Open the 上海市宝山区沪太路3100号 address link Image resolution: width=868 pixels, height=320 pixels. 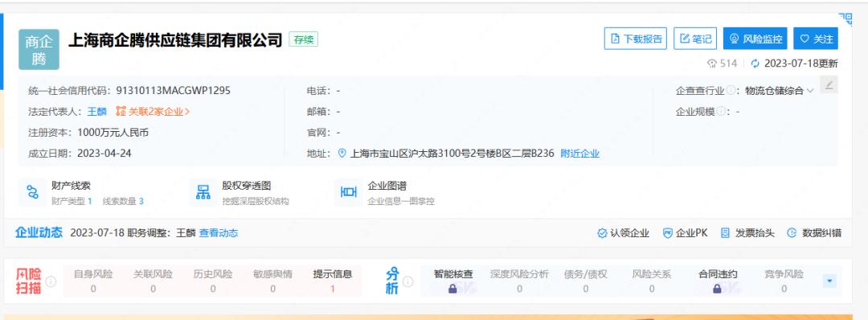452,154
